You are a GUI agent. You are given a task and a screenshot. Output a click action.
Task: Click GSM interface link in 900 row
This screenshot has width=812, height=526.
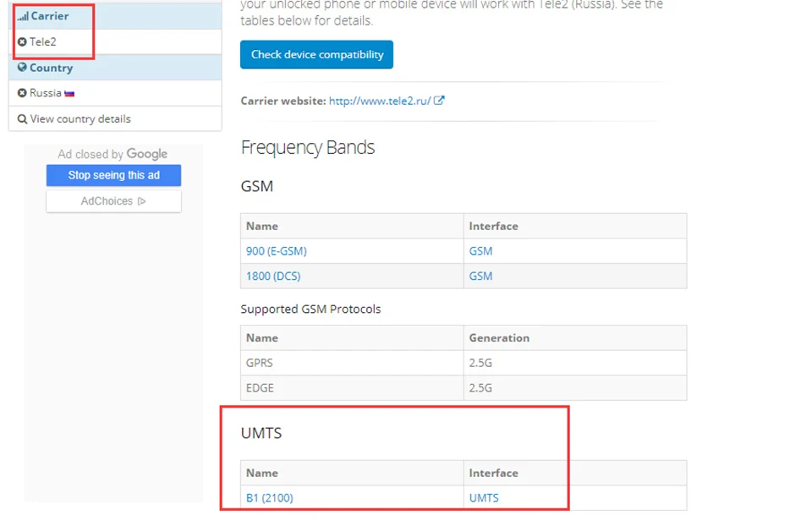[480, 251]
